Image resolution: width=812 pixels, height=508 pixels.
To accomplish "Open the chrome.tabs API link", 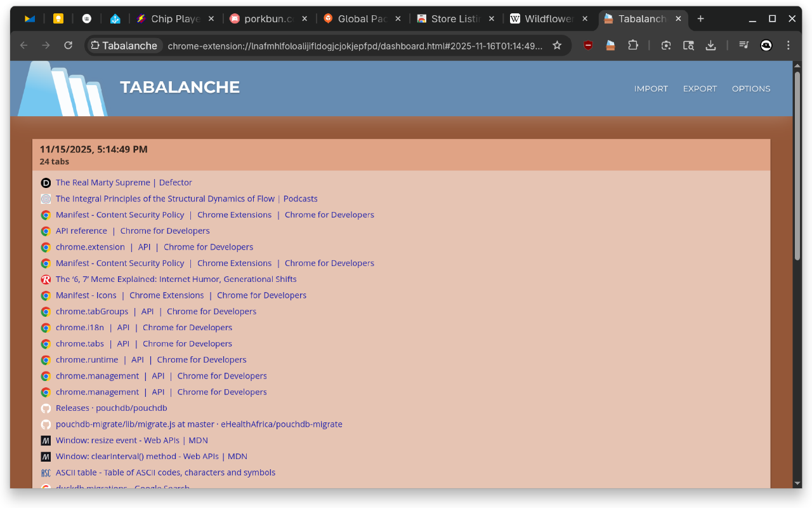I will [144, 344].
